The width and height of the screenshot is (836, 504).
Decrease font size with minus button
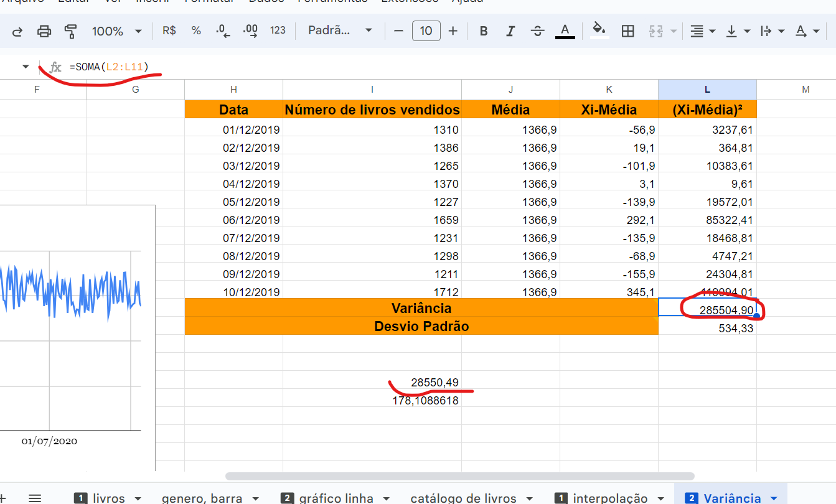[399, 30]
